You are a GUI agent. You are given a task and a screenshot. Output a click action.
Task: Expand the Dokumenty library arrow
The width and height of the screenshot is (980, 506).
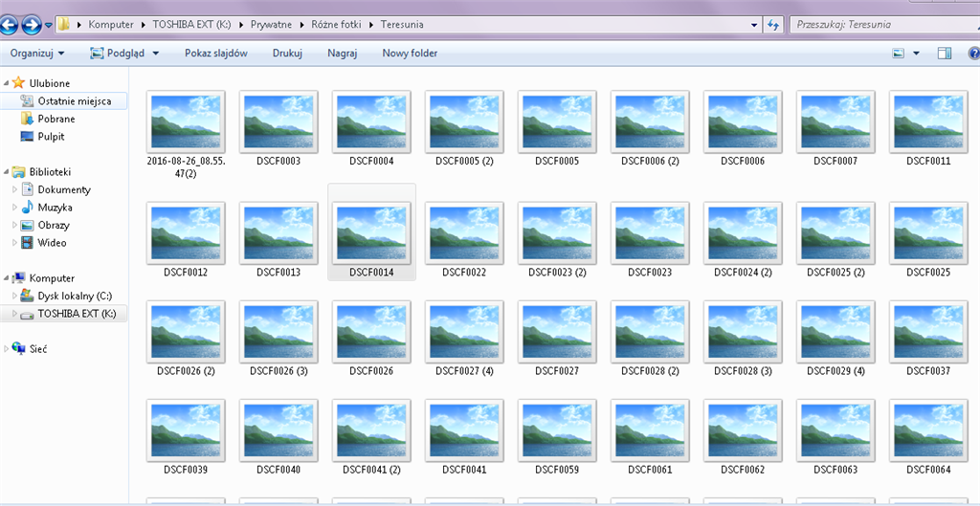(x=15, y=189)
